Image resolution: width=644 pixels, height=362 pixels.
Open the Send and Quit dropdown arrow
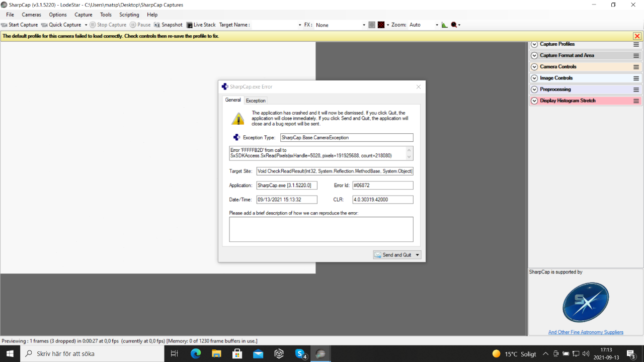pyautogui.click(x=418, y=255)
